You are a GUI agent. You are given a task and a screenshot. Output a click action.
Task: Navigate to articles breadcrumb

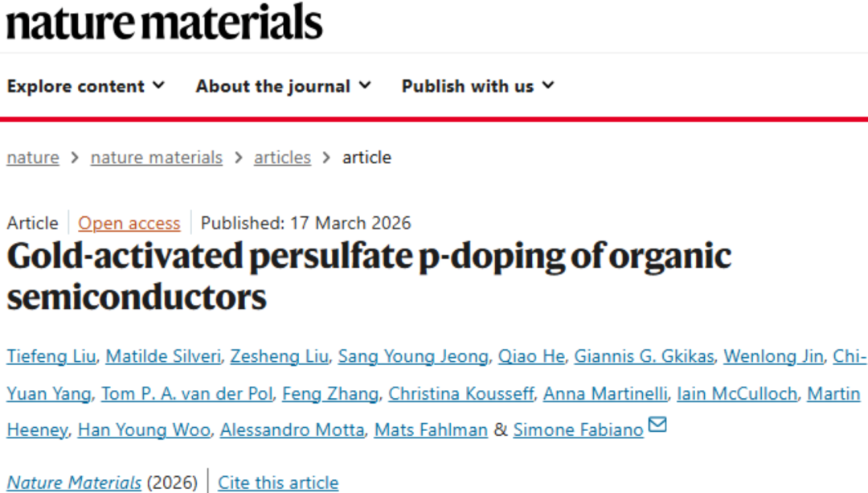pos(282,158)
